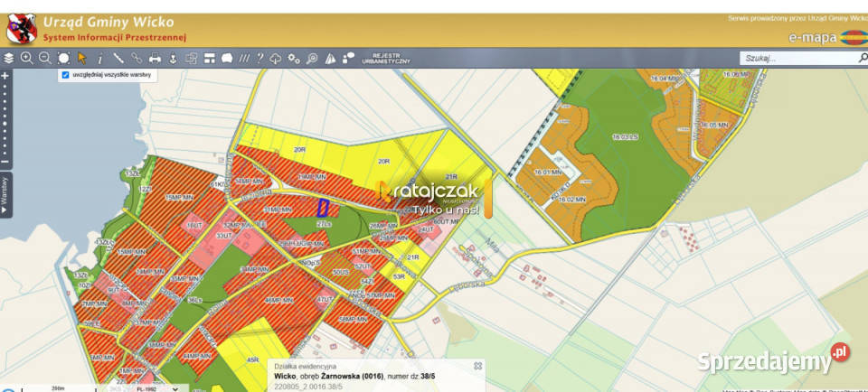
Task: Select the zoom out magnifier tool
Action: pyautogui.click(x=45, y=58)
